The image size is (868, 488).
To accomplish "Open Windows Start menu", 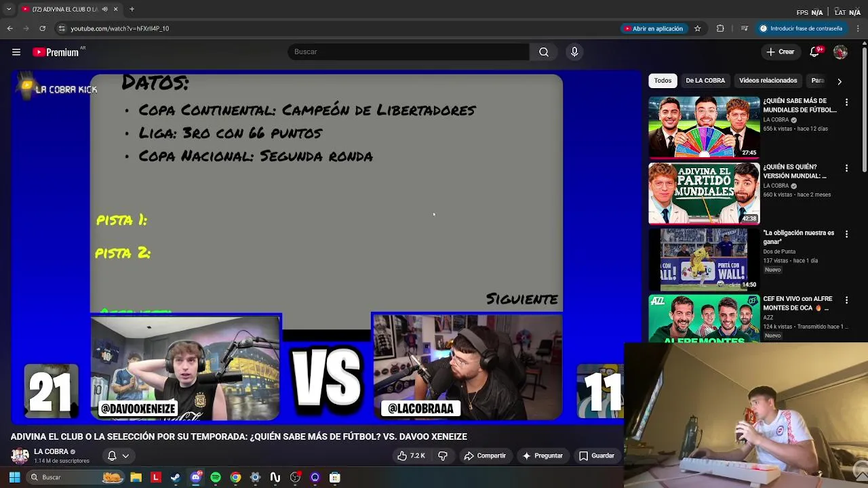I will click(14, 477).
